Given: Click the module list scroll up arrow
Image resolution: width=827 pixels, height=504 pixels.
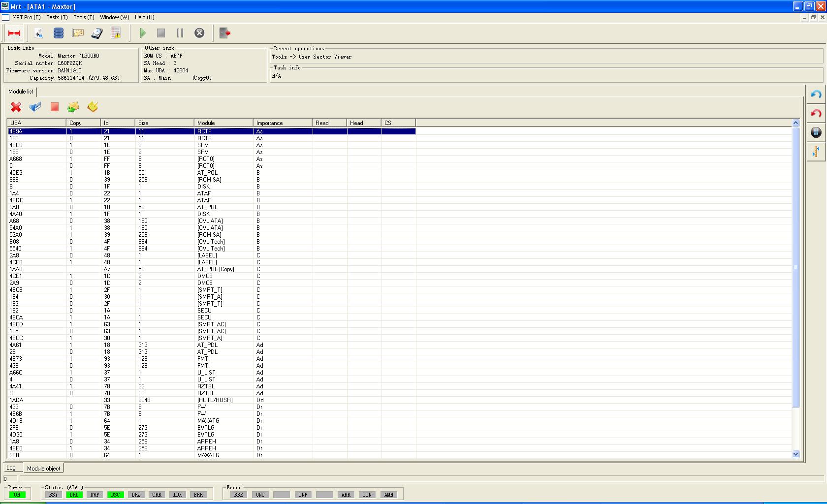Looking at the screenshot, I should pyautogui.click(x=796, y=123).
